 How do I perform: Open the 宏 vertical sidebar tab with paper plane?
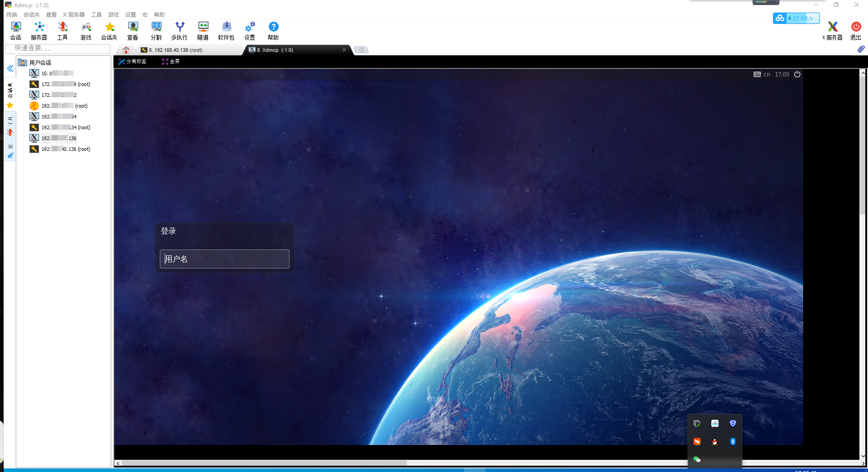(10, 151)
